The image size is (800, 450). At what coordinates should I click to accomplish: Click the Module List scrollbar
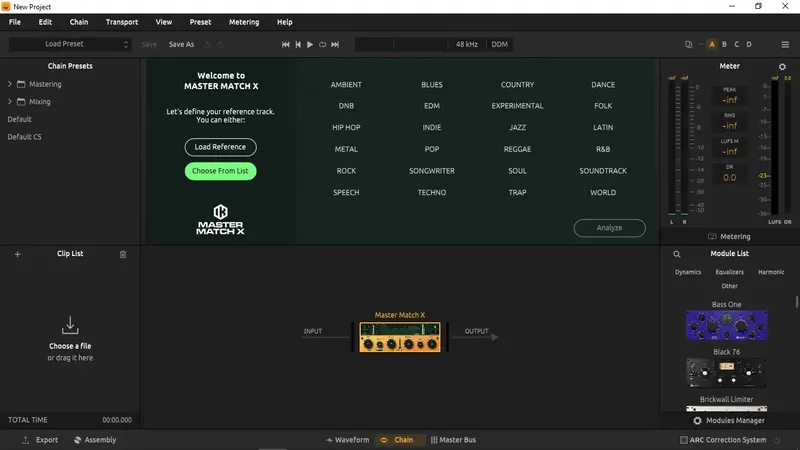(796, 302)
